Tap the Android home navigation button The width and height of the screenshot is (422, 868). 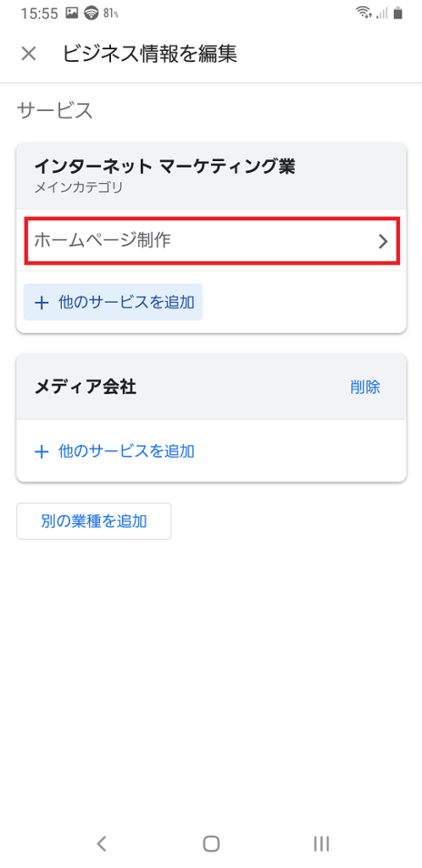211,843
